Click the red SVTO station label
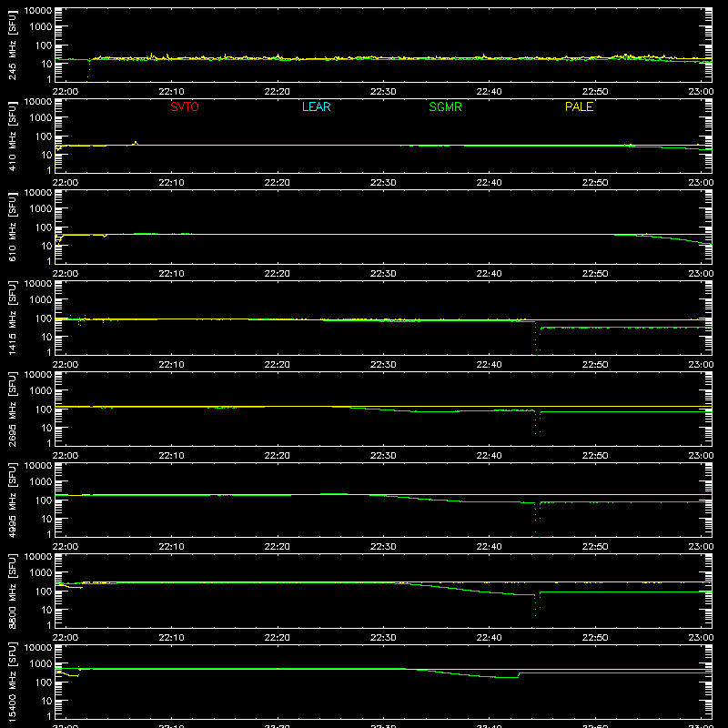Viewport: 728px width, 728px height. coord(185,106)
